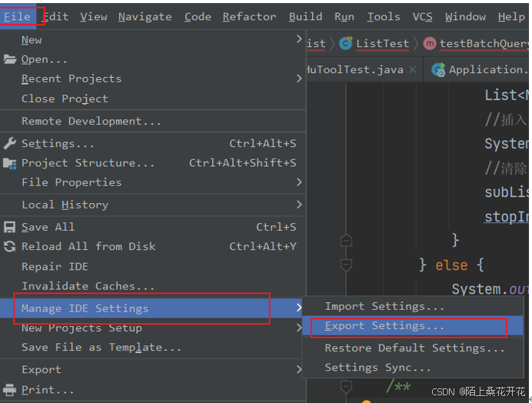Choose Export Settings...
Viewport: 532px width, 403px height.
pos(413,325)
